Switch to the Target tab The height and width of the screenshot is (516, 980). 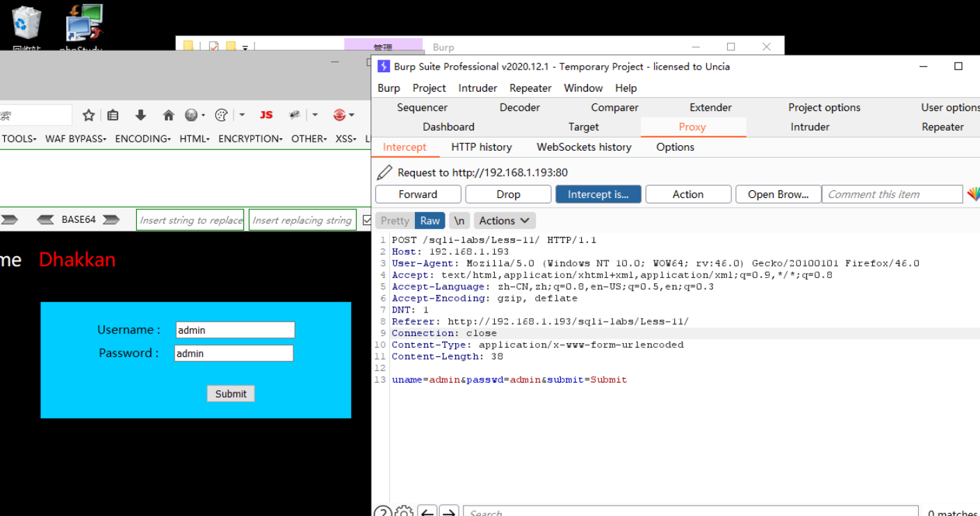(583, 127)
